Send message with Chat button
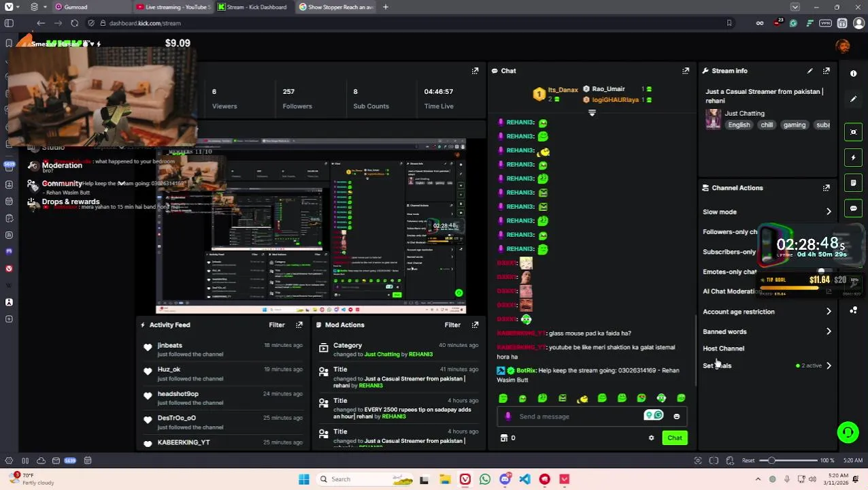This screenshot has height=490, width=868. pos(674,438)
